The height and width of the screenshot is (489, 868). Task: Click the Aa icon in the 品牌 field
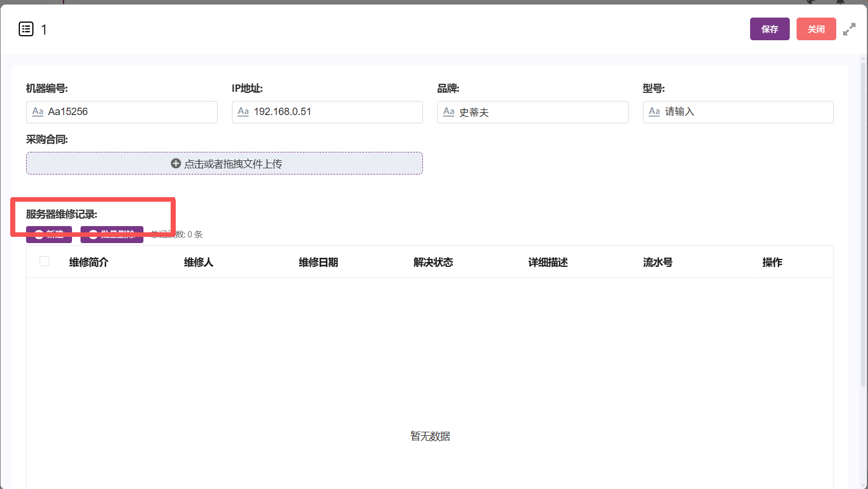click(448, 112)
